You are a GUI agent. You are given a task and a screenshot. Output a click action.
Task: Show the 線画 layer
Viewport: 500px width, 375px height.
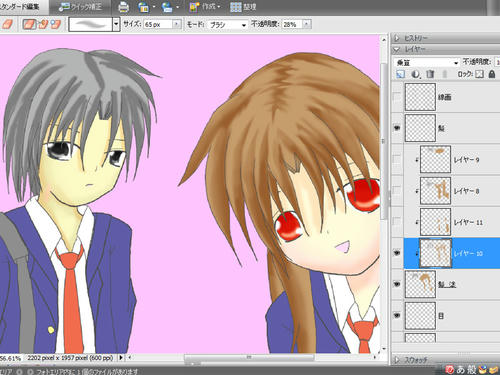click(x=397, y=97)
